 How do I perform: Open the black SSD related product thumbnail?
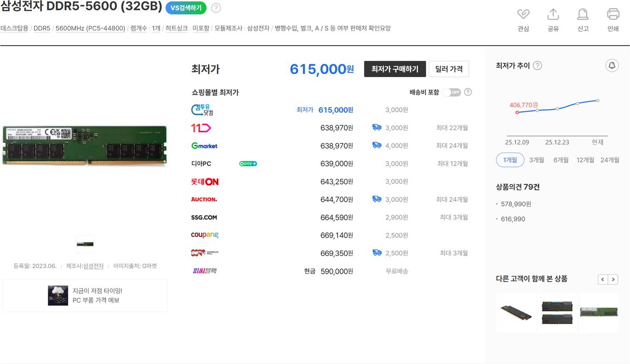516,312
